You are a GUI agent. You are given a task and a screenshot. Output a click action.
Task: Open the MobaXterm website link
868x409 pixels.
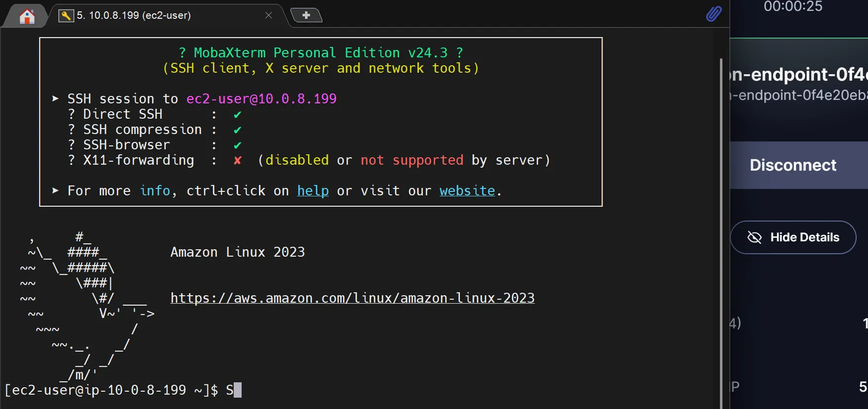[x=467, y=191]
